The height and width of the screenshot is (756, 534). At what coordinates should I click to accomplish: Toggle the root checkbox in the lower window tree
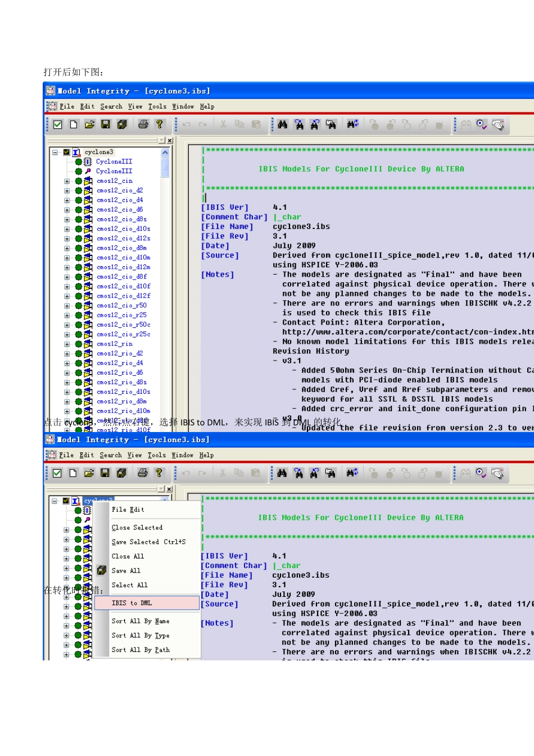click(x=66, y=501)
